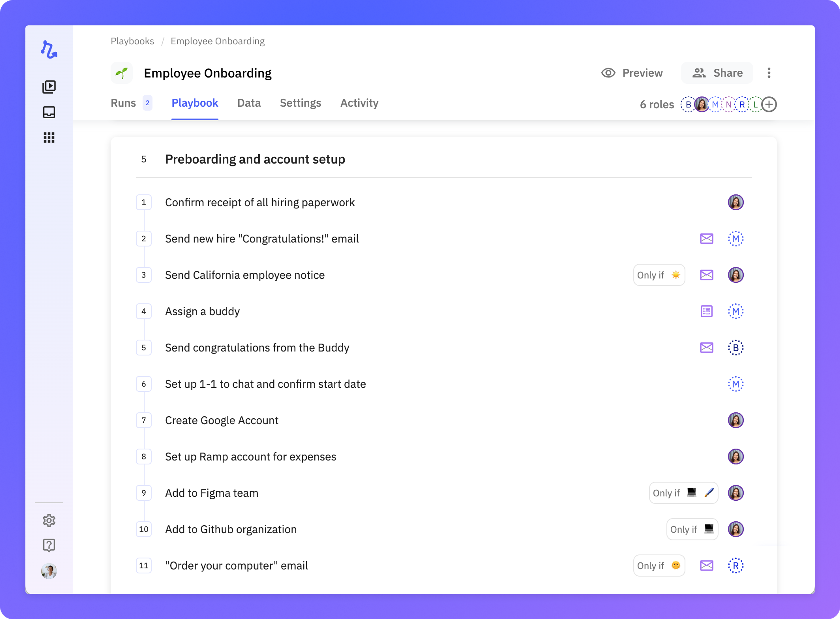Select the B role badge in roles list

click(688, 105)
